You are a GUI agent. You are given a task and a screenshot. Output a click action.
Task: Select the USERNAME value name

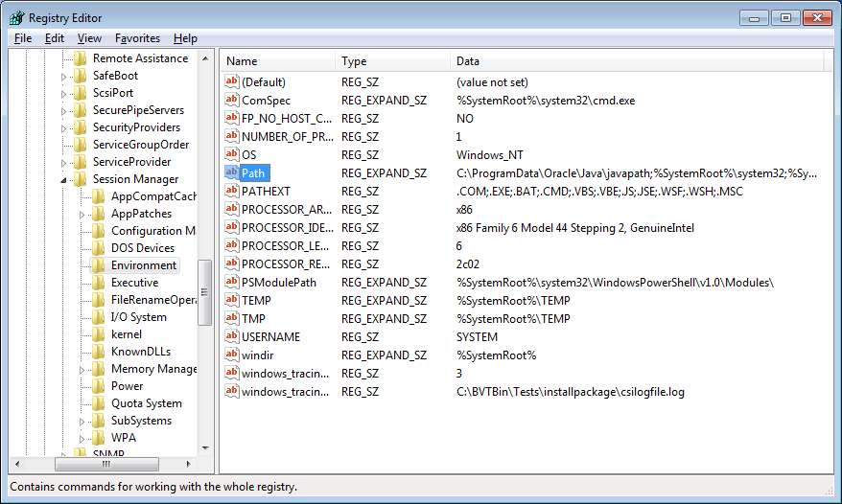[x=270, y=337]
